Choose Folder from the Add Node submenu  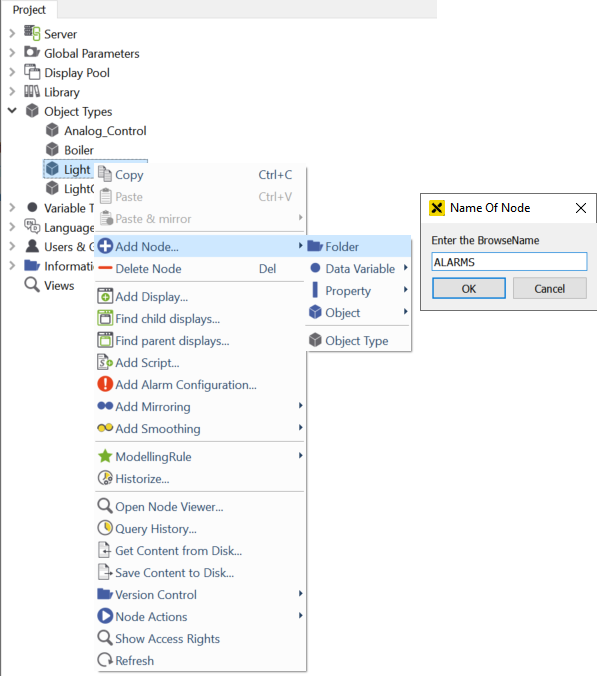pyautogui.click(x=342, y=247)
